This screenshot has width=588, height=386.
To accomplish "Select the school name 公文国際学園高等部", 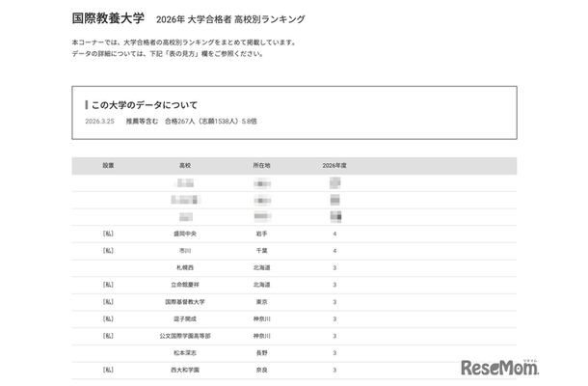I will [185, 336].
